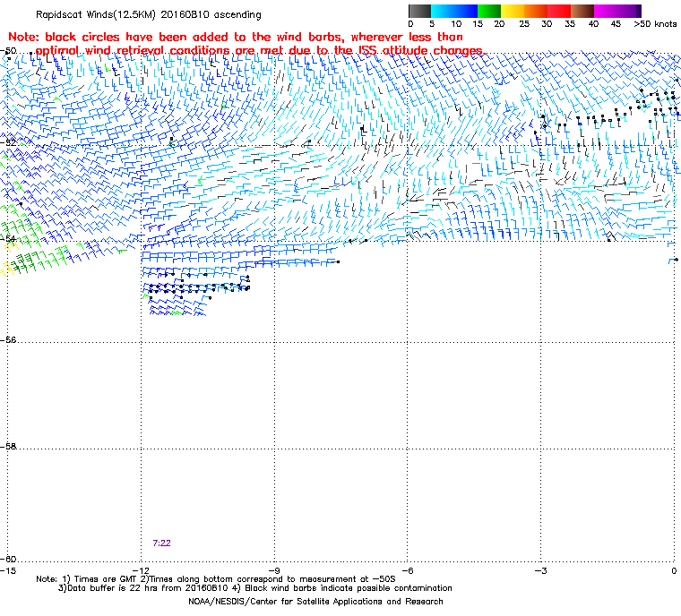Image resolution: width=681 pixels, height=616 pixels.
Task: Click the -15 longitude axis label
Action: [8, 570]
